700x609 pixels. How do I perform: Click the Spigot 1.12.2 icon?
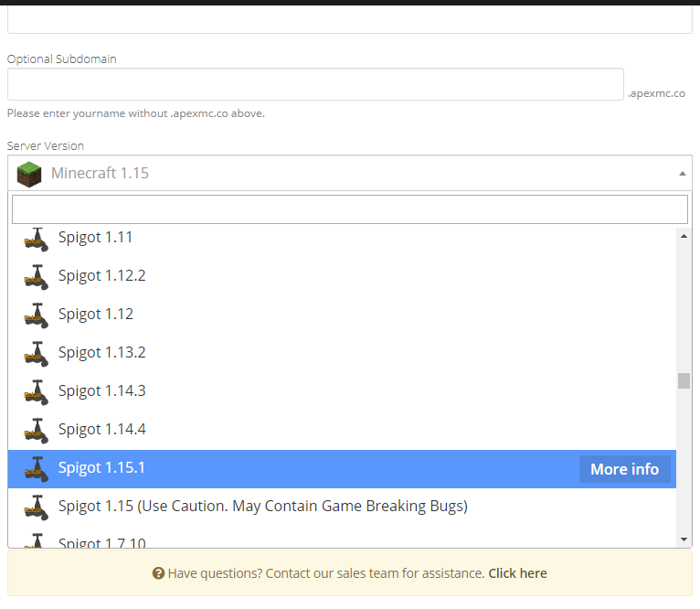tap(36, 276)
